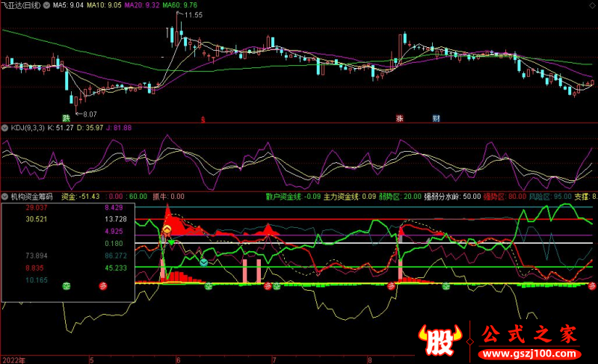Click the 主力资金线 0.09 label
This screenshot has height=364, width=598.
pyautogui.click(x=350, y=197)
